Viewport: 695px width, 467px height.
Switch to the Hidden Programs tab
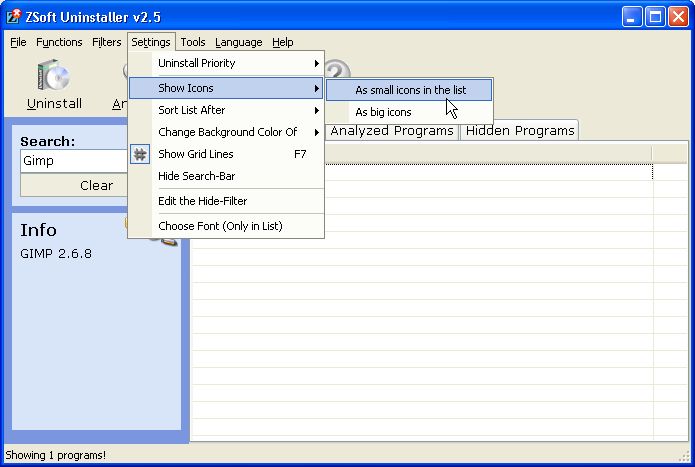520,131
